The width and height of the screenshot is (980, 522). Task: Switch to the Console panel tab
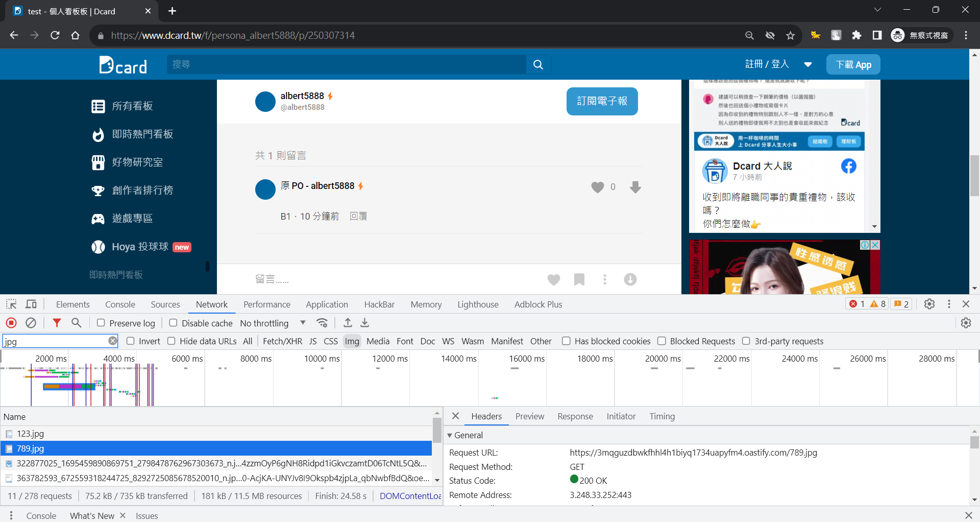point(120,304)
